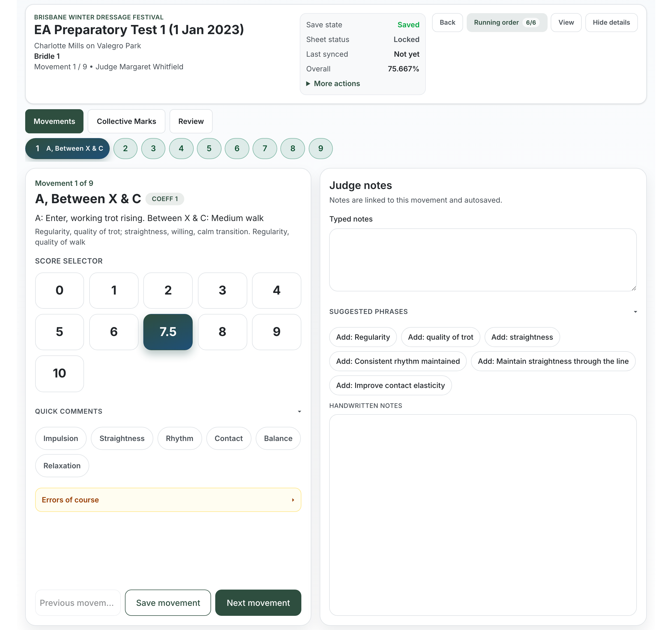Image resolution: width=672 pixels, height=630 pixels.
Task: Click the Handwritten notes canvas
Action: [483, 515]
